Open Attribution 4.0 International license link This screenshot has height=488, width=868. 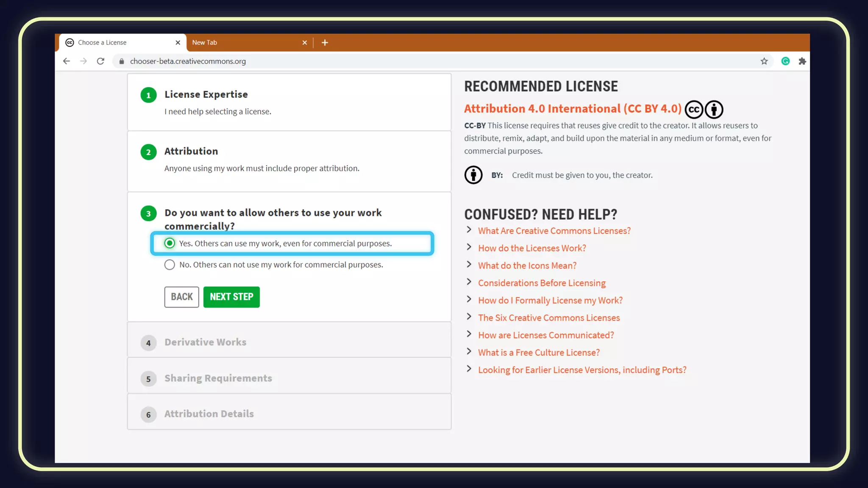tap(572, 109)
